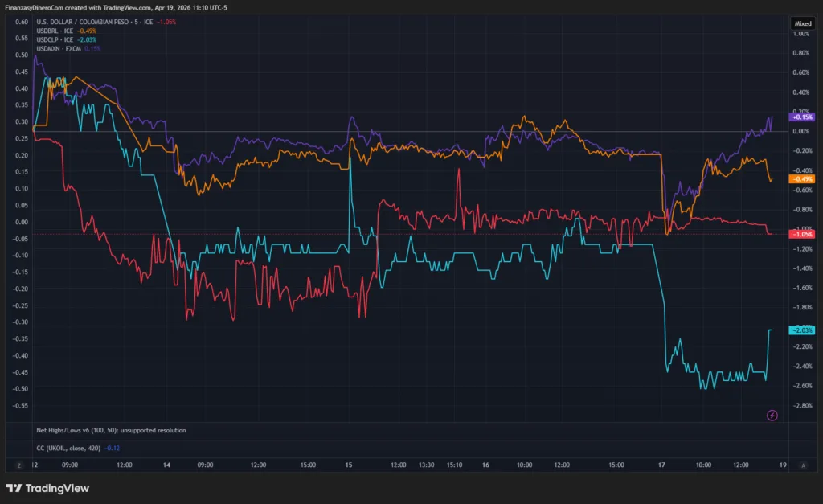Click the 13:30 marker on time axis
The image size is (823, 504).
tap(428, 465)
